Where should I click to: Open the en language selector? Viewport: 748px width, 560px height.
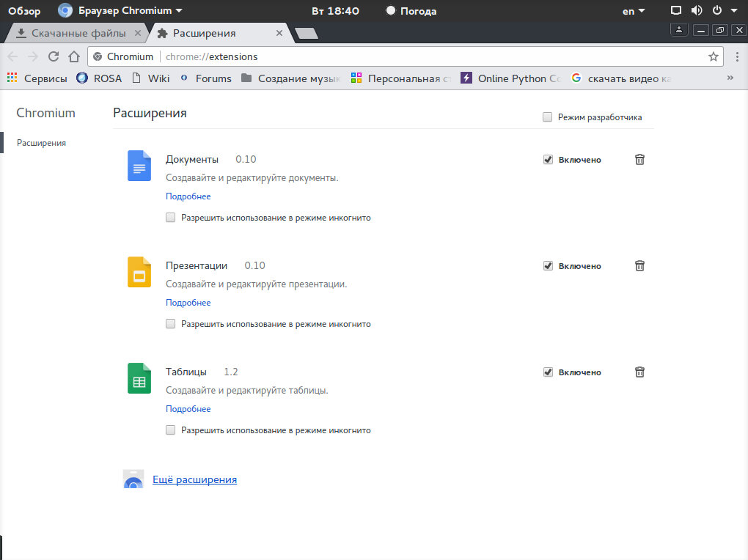coord(632,10)
